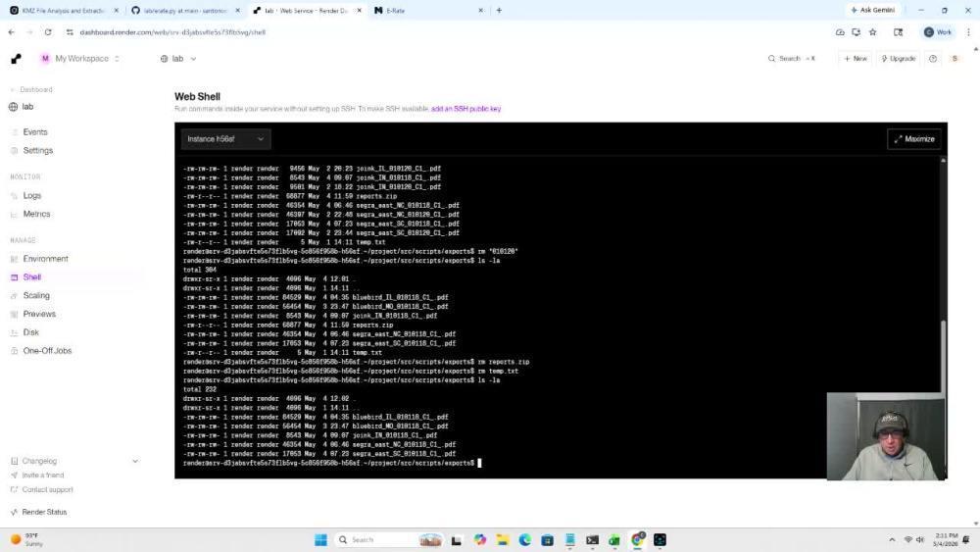Click the add an SSH public key link
This screenshot has height=552, width=980.
click(x=465, y=109)
